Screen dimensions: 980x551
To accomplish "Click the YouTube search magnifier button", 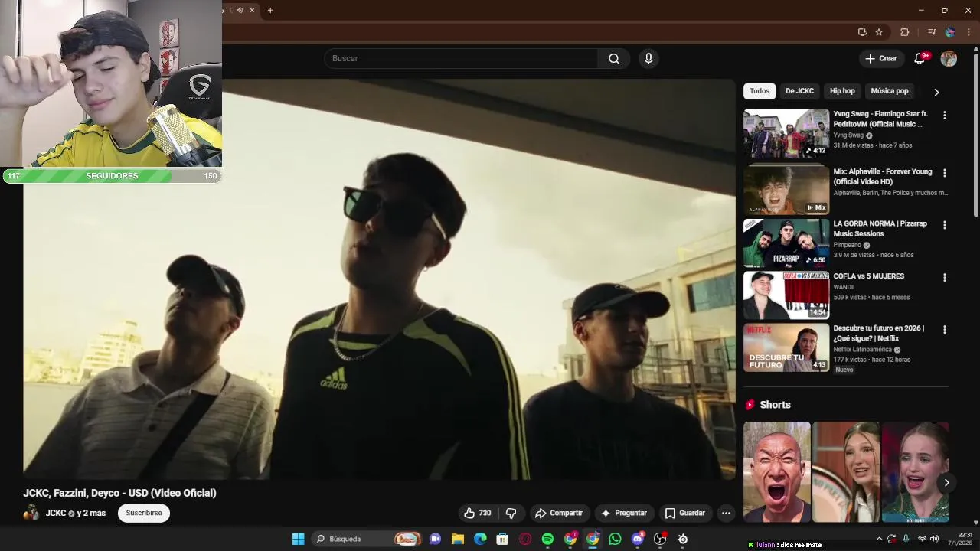I will click(614, 59).
